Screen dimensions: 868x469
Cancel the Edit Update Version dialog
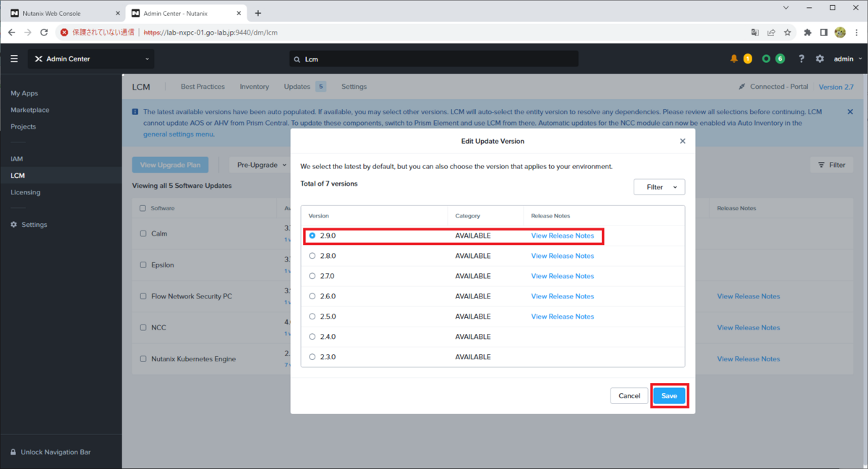click(x=629, y=396)
